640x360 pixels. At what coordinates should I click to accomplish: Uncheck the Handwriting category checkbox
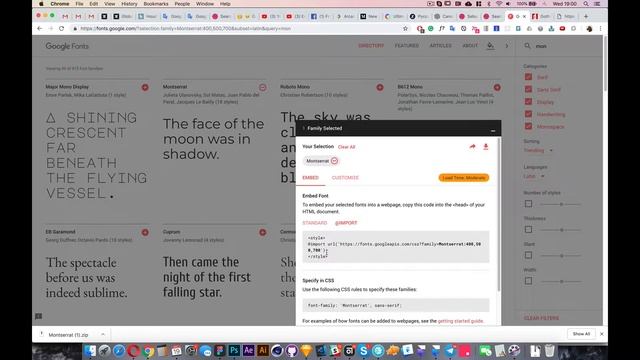pyautogui.click(x=528, y=113)
